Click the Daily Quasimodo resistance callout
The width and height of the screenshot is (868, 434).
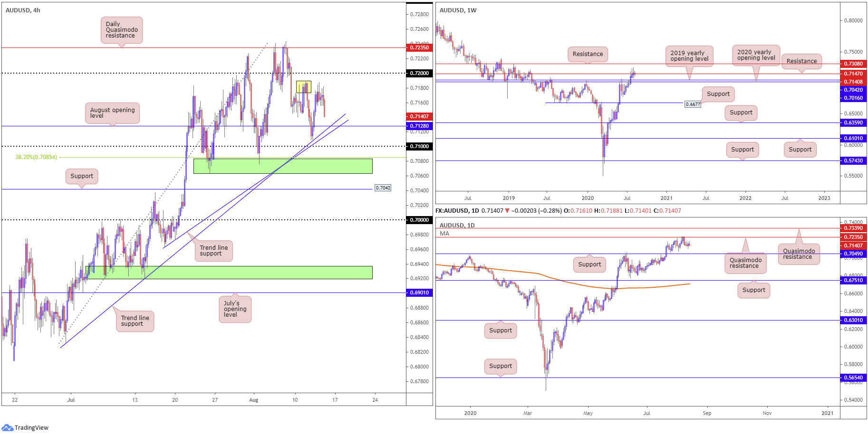[x=122, y=30]
